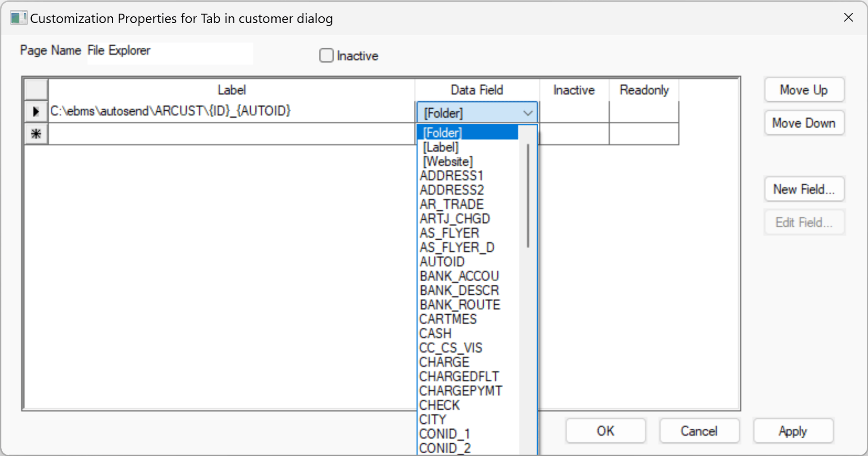The image size is (868, 456).
Task: Collapse the Data Field dropdown arrow
Action: coord(527,113)
